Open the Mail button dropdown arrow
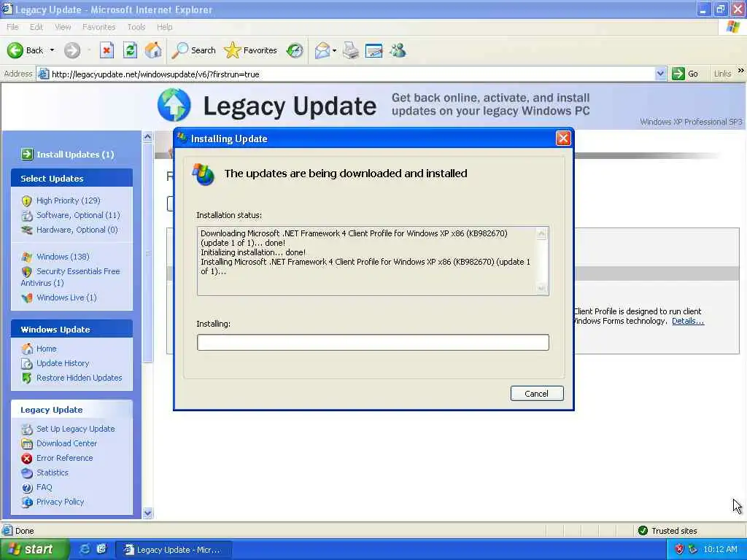The width and height of the screenshot is (747, 560). [334, 50]
